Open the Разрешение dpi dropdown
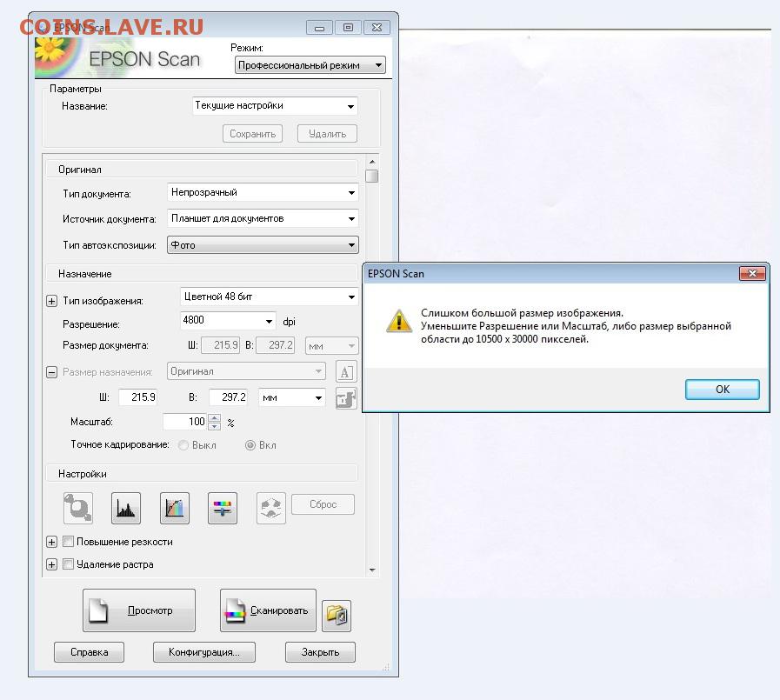Image resolution: width=780 pixels, height=700 pixels. tap(228, 321)
